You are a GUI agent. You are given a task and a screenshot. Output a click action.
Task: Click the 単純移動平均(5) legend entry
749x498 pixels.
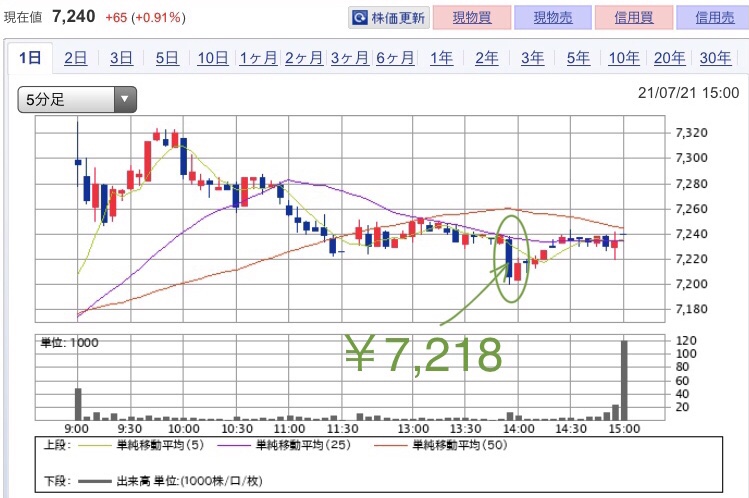141,445
